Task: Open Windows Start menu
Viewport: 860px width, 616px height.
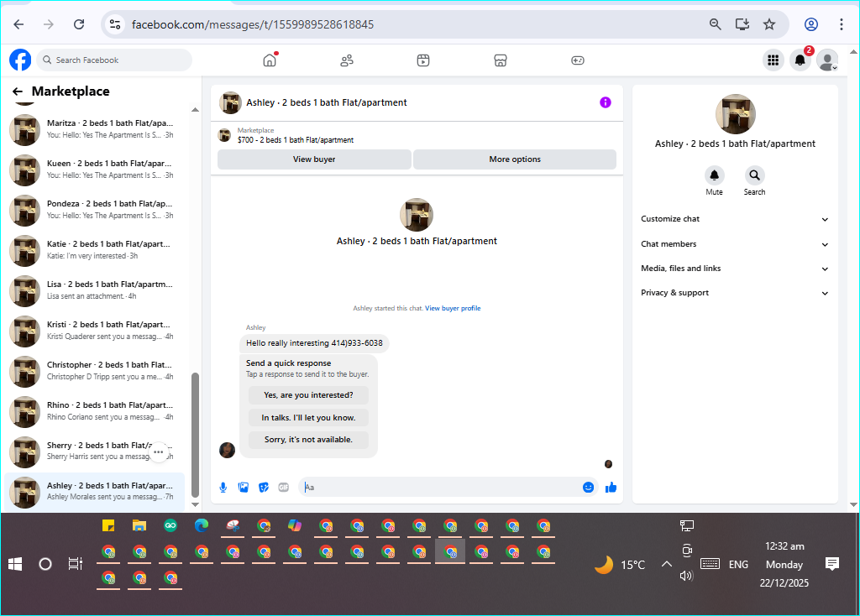Action: pyautogui.click(x=15, y=564)
